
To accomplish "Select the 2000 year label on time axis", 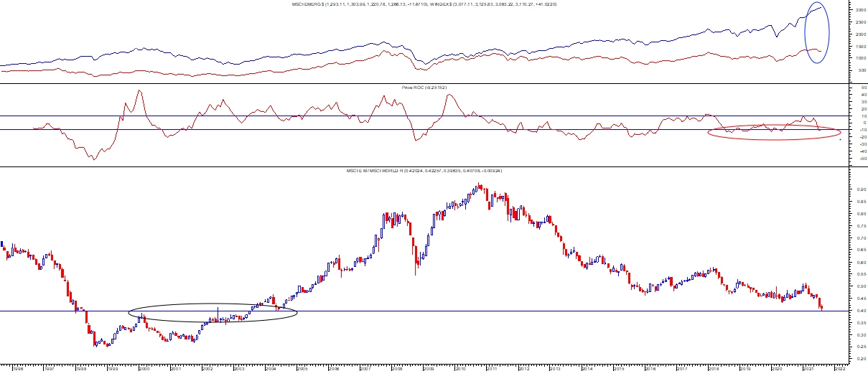I will tap(144, 367).
